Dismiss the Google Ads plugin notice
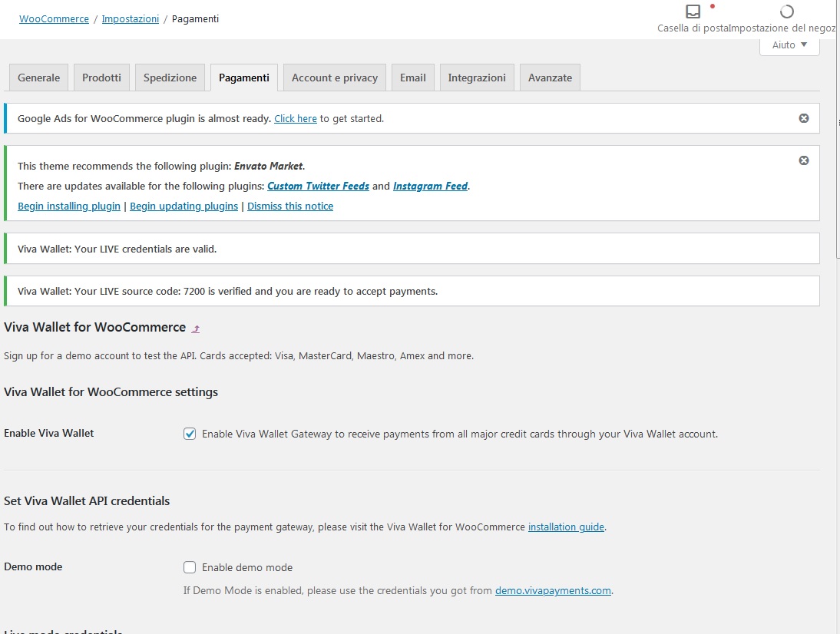Viewport: 840px width, 634px height. 804,117
